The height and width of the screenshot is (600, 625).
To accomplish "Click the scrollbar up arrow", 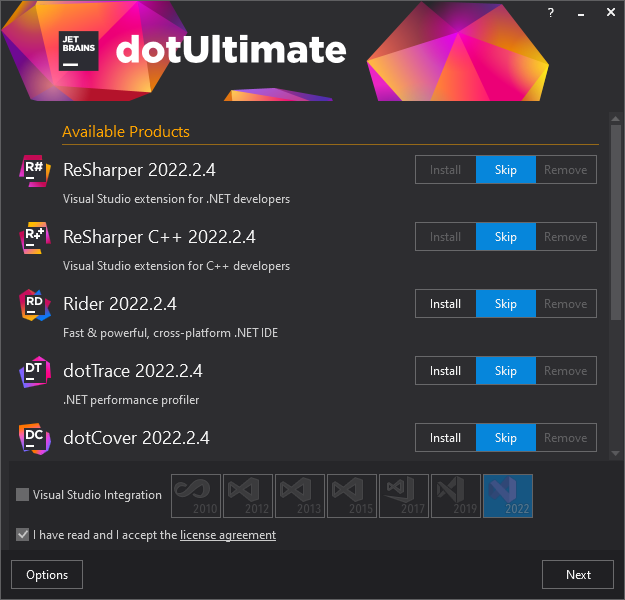I will [615, 119].
